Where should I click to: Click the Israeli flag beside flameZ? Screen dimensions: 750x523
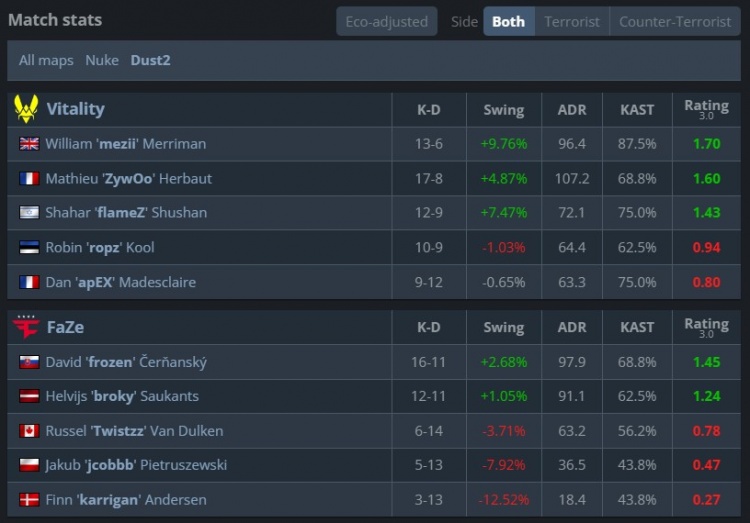(29, 213)
